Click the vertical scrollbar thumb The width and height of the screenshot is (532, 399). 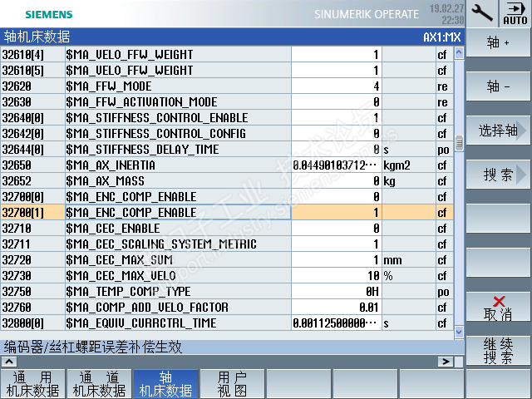pos(459,143)
